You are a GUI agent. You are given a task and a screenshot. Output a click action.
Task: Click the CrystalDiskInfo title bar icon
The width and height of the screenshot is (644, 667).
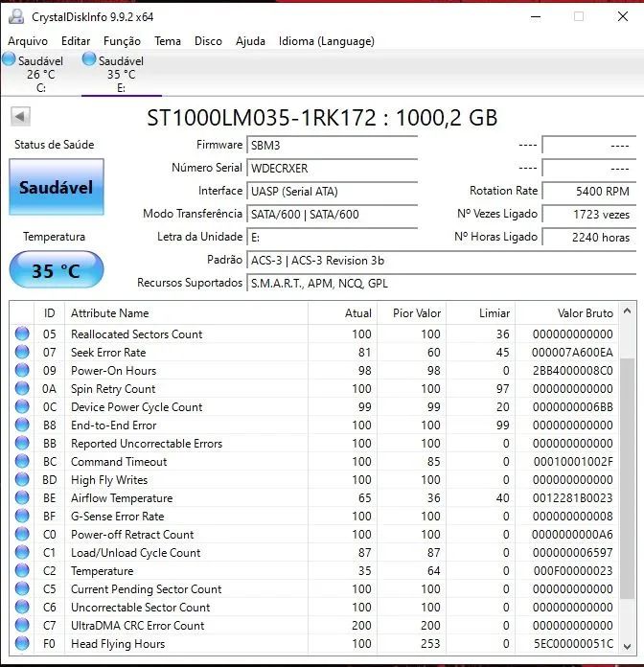16,16
